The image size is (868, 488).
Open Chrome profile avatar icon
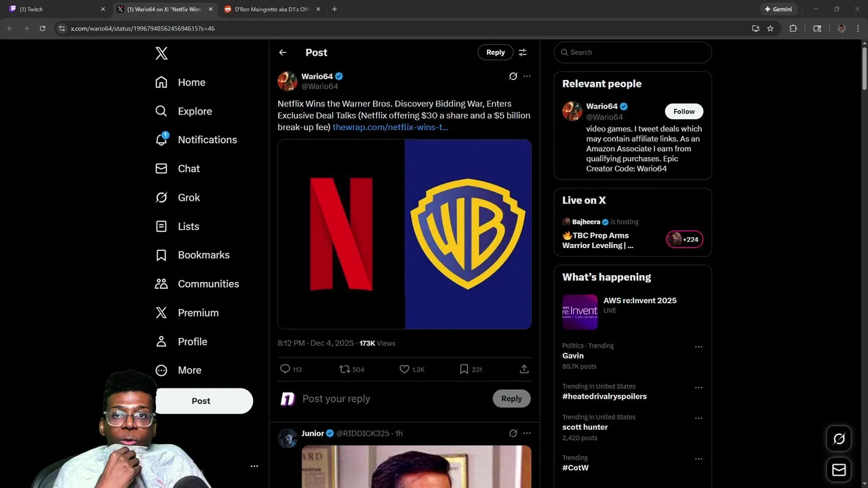click(842, 28)
